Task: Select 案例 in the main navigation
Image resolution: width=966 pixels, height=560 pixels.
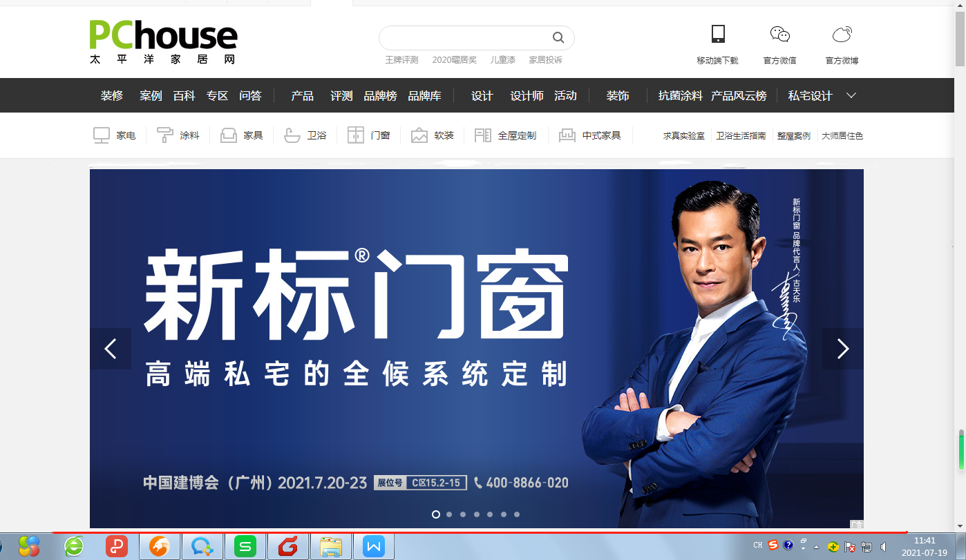Action: click(151, 96)
